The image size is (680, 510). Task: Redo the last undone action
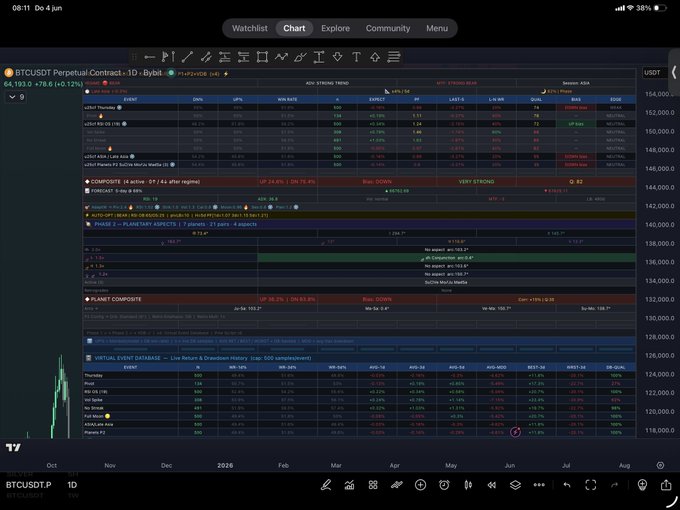point(615,485)
